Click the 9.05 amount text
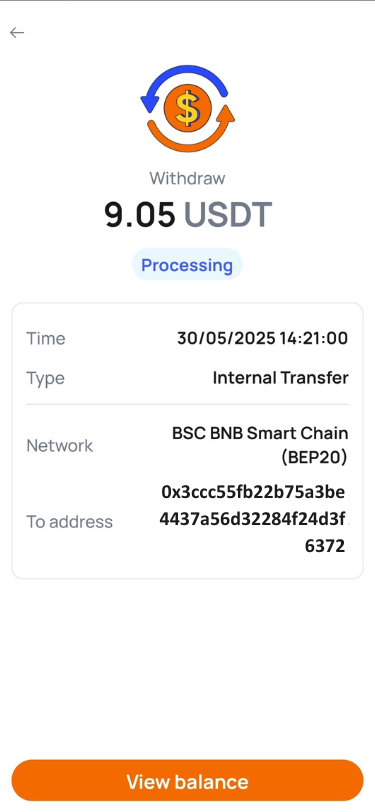 [140, 214]
